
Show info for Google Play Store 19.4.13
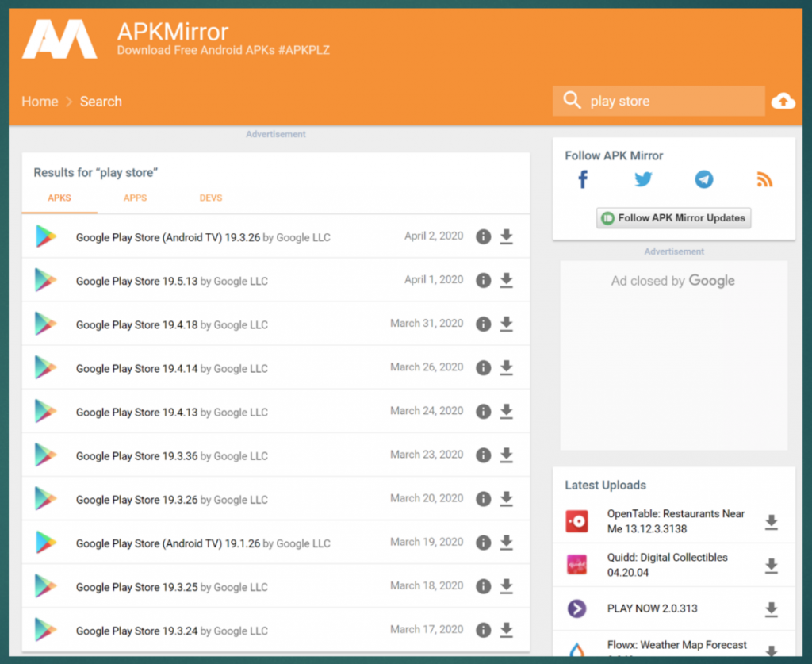(483, 411)
